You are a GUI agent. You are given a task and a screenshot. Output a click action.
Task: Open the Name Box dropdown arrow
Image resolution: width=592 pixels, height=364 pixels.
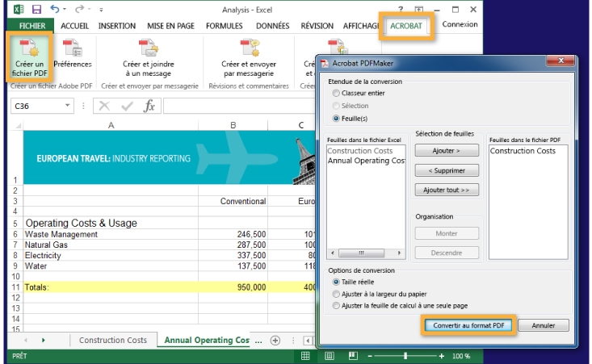click(x=67, y=105)
